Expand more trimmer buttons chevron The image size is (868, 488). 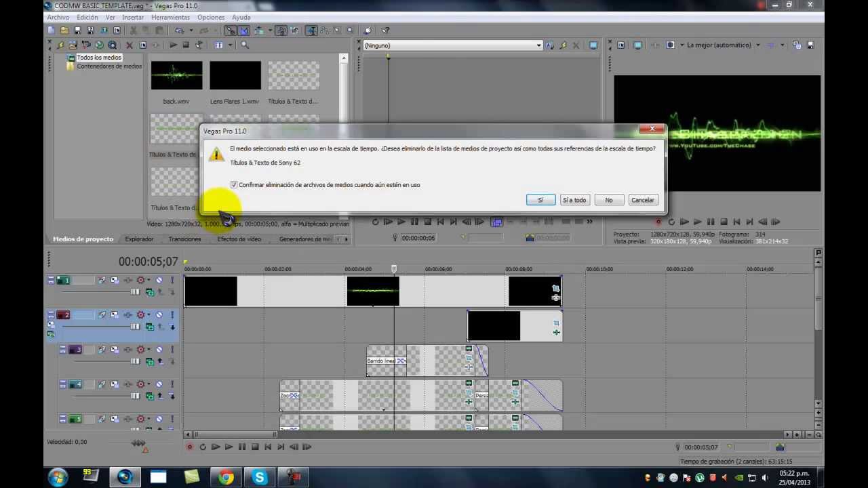589,222
